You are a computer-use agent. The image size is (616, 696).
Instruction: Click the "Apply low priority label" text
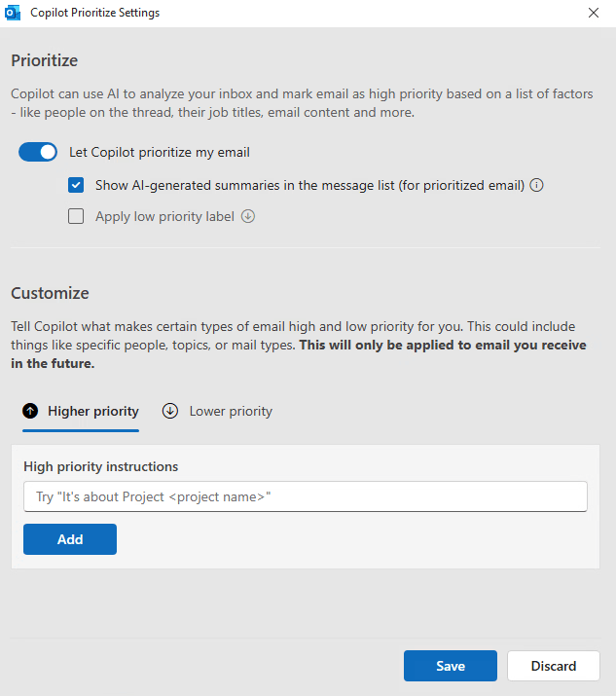coord(164,217)
